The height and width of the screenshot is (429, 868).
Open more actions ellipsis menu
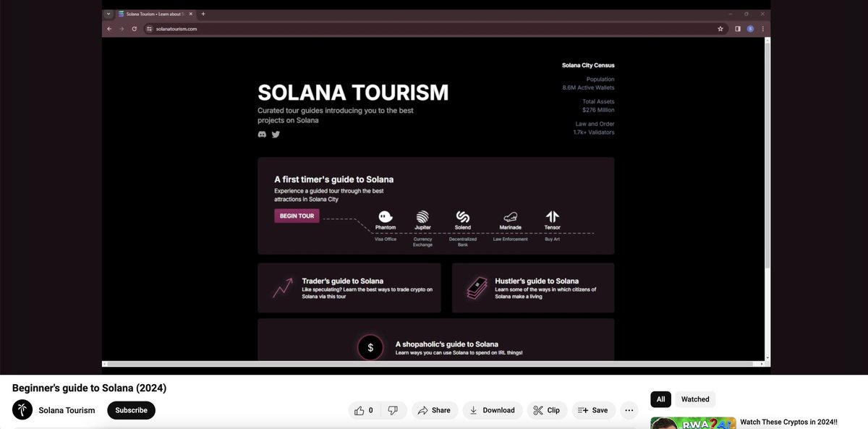point(629,410)
